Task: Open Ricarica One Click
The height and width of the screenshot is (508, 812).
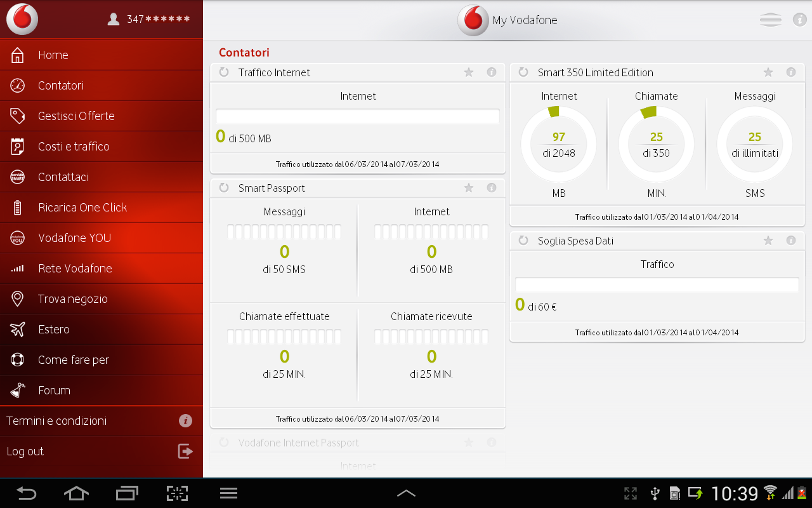Action: click(82, 208)
